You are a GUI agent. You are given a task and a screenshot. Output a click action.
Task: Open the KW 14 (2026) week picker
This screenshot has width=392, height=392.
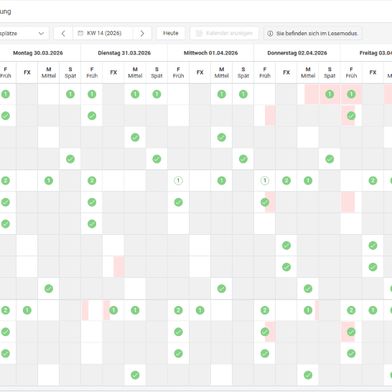103,33
